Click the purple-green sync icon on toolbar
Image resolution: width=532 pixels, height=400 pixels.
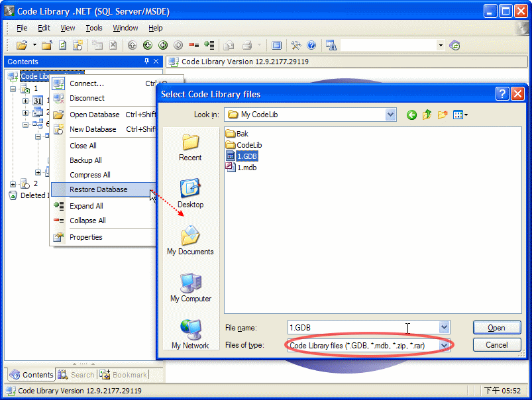pos(454,45)
